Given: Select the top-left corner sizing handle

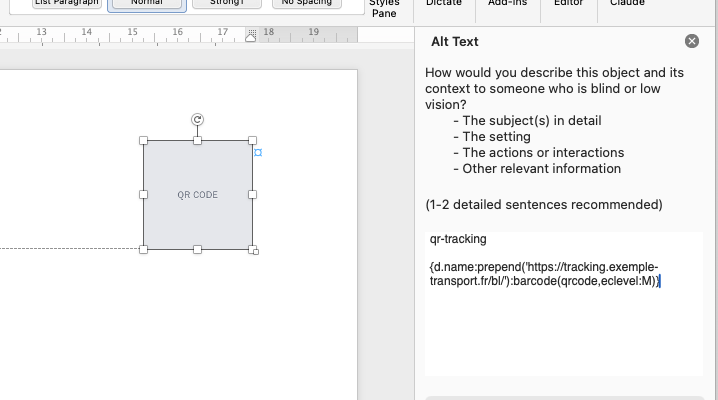Looking at the screenshot, I should coord(143,141).
